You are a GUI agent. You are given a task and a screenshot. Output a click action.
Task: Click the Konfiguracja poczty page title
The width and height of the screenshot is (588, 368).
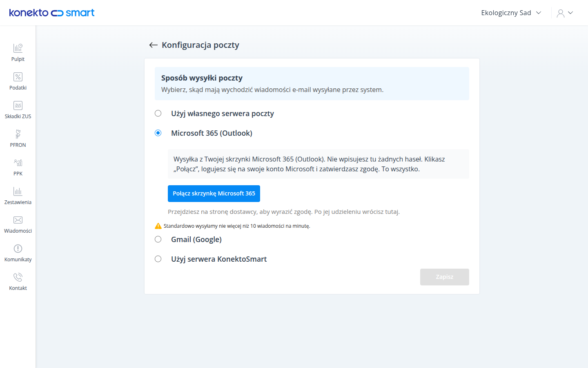(x=200, y=45)
